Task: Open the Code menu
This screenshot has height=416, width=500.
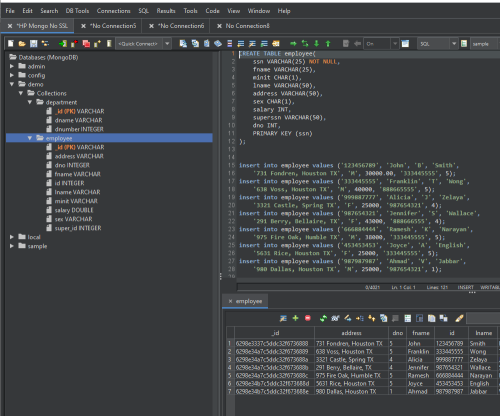Action: (212, 11)
